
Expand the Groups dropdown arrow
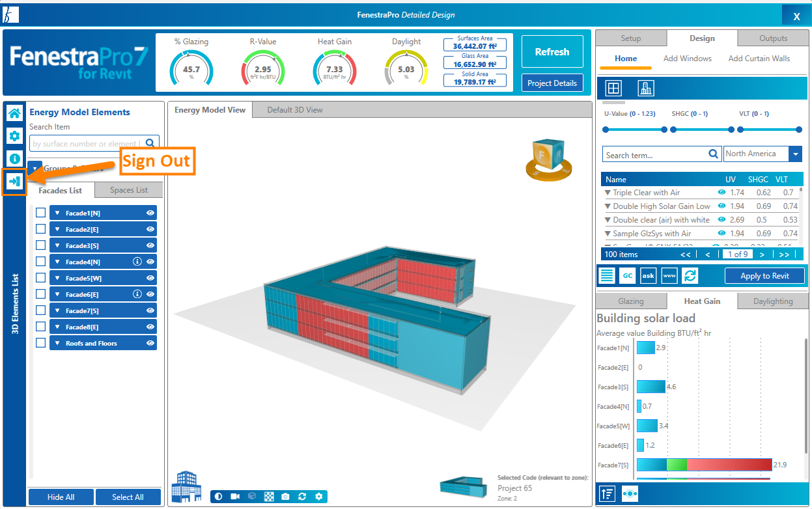click(x=35, y=169)
